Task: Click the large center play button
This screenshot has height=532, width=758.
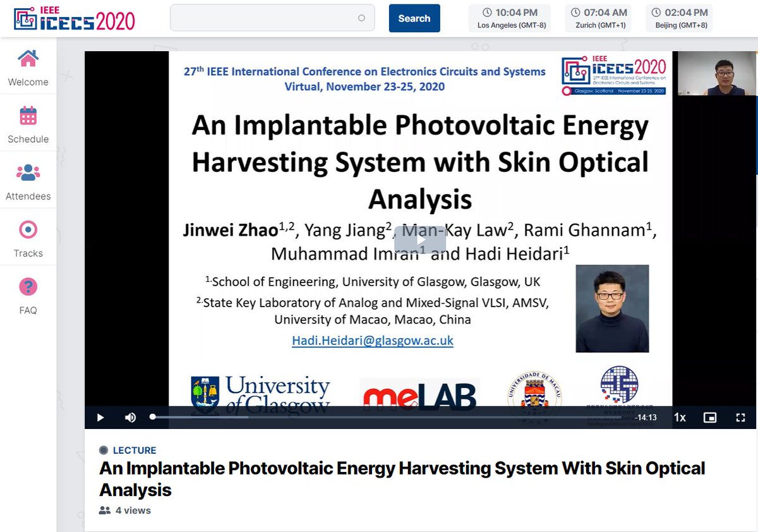Action: [420, 239]
